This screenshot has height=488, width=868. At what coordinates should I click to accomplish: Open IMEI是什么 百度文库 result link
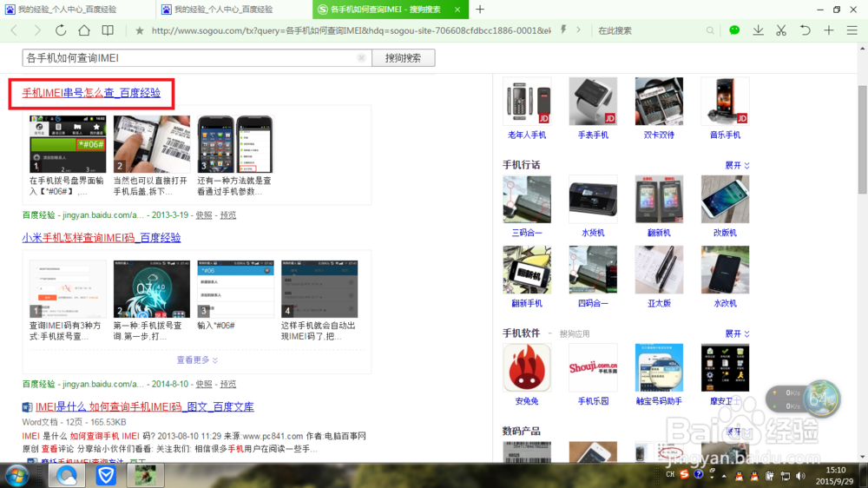click(x=144, y=406)
